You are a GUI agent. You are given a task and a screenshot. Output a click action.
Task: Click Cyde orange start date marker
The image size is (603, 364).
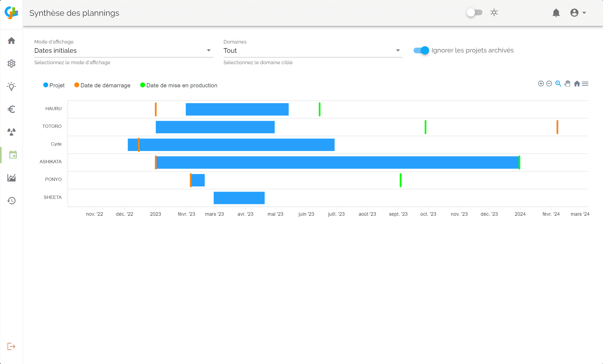tap(139, 145)
